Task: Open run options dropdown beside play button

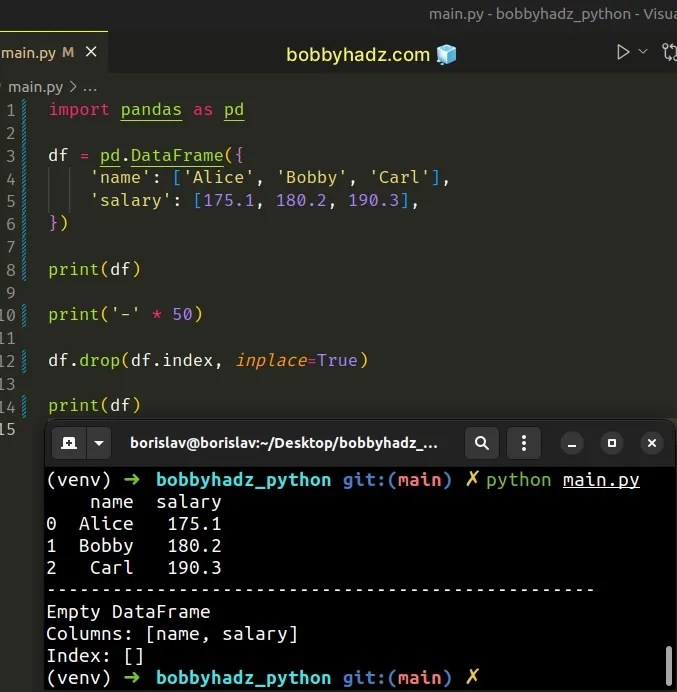Action: 643,51
